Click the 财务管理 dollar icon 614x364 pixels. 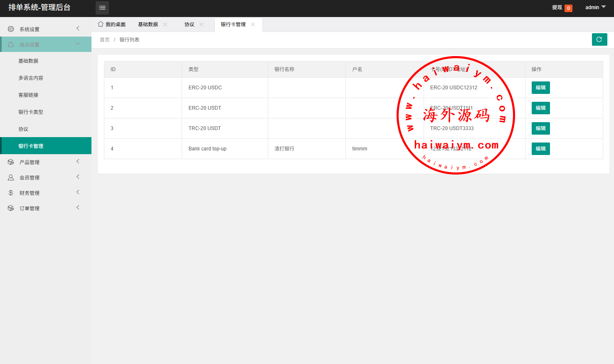coord(11,193)
